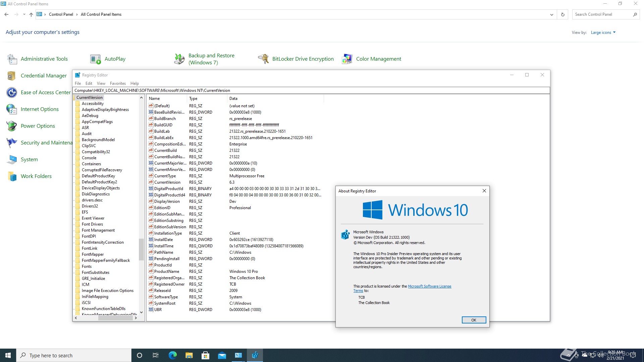Select the CurrentVersion key in tree
644x362 pixels.
pos(89,98)
